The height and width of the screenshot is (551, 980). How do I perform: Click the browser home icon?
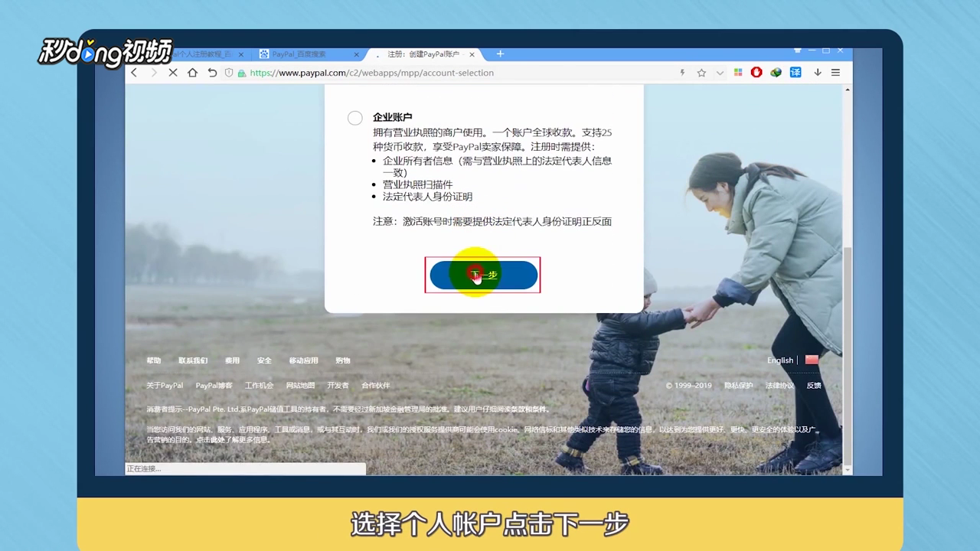(x=192, y=72)
